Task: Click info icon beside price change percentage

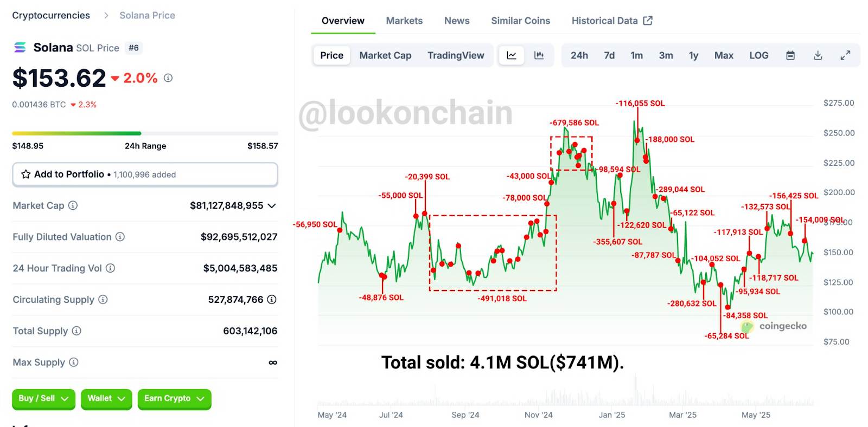Action: point(168,78)
